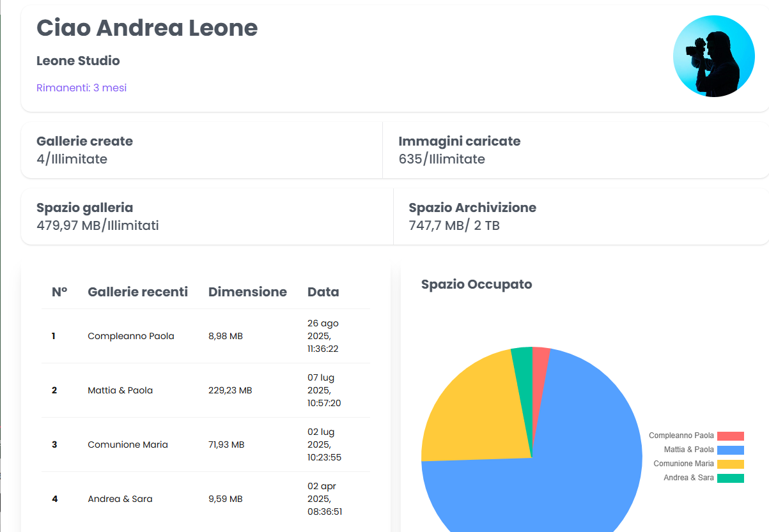Screen dimensions: 769x532
Task: Click the Spazio galleria stat card
Action: [x=207, y=217]
